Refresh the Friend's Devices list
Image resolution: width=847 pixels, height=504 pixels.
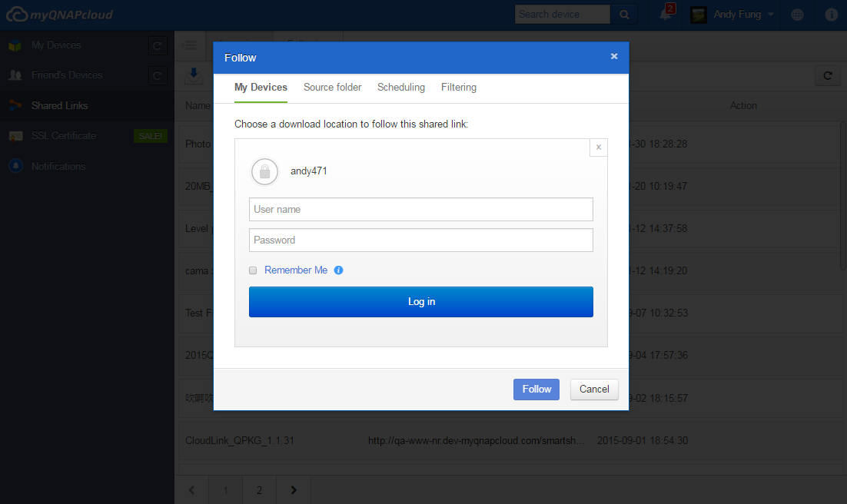tap(157, 75)
